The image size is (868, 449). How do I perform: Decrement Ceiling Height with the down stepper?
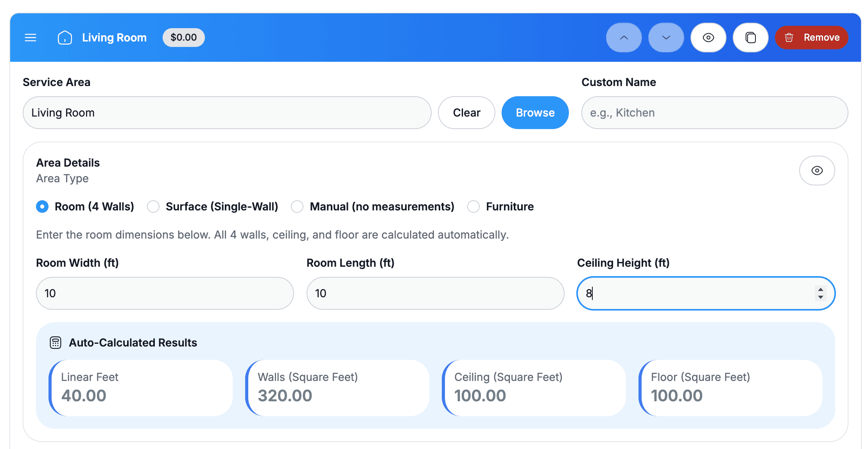(821, 297)
